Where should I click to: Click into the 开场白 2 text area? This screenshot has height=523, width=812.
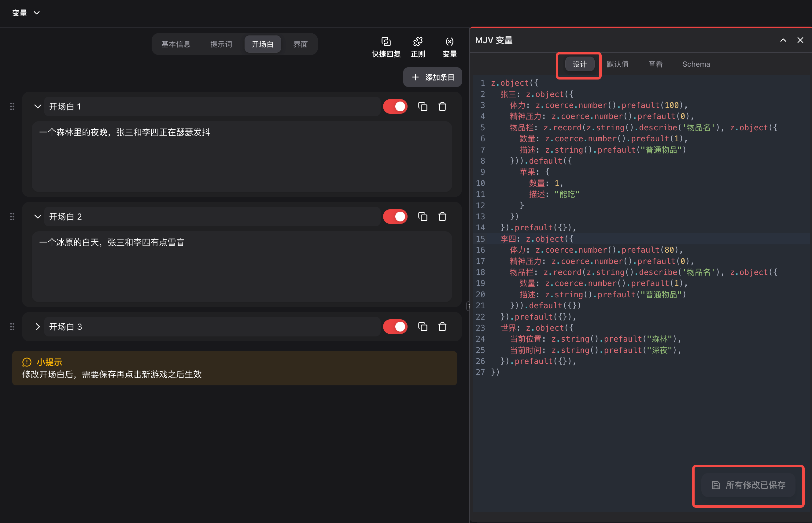242,267
